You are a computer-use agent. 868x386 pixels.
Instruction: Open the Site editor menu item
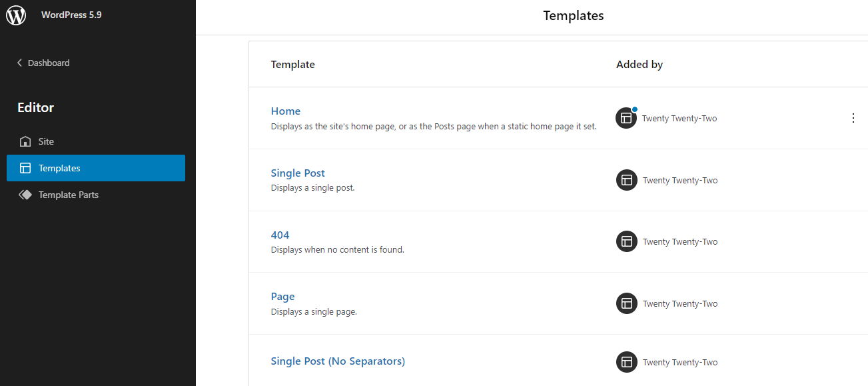46,141
